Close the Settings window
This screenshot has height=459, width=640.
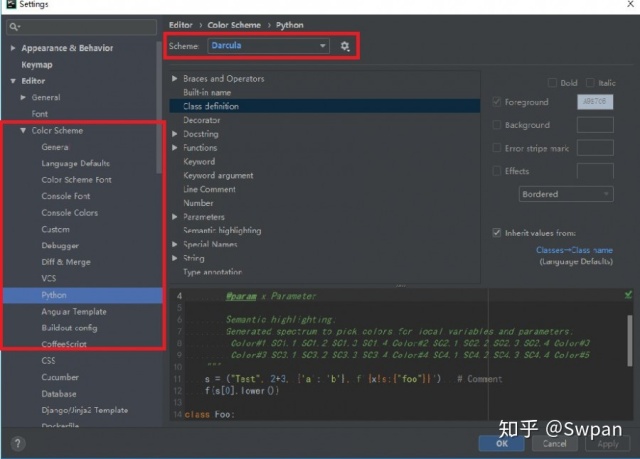(x=630, y=4)
